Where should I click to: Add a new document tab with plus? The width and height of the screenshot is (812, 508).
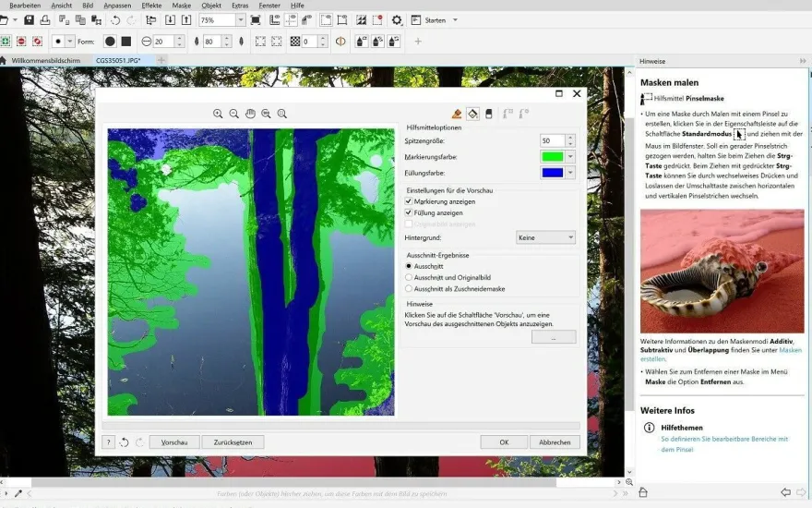pos(161,60)
